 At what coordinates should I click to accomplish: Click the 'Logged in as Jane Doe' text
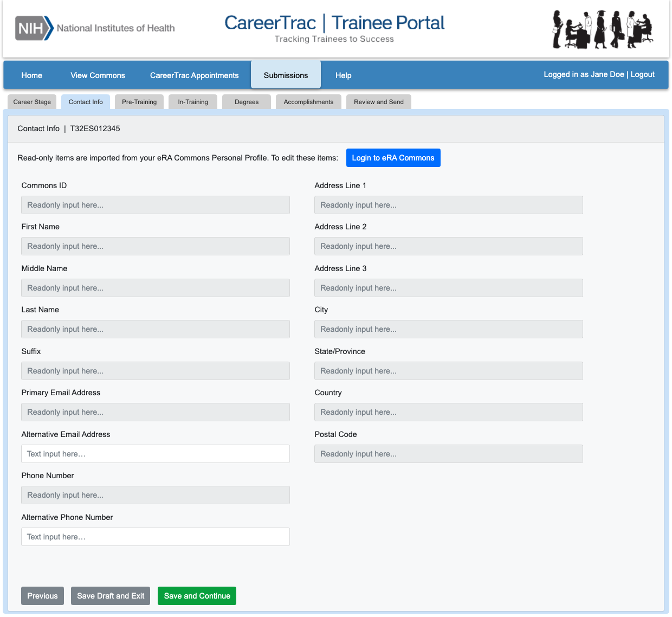click(x=584, y=74)
